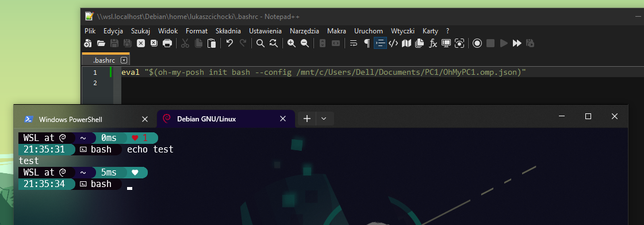Viewport: 644px width, 225px height.
Task: Close the Debian GNU/Linux terminal tab
Action: click(282, 119)
